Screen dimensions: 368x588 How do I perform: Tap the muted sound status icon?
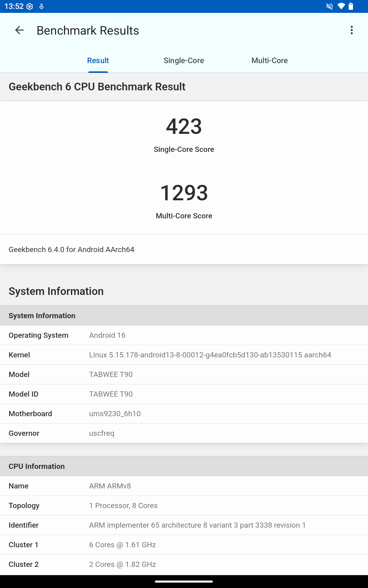click(x=329, y=6)
